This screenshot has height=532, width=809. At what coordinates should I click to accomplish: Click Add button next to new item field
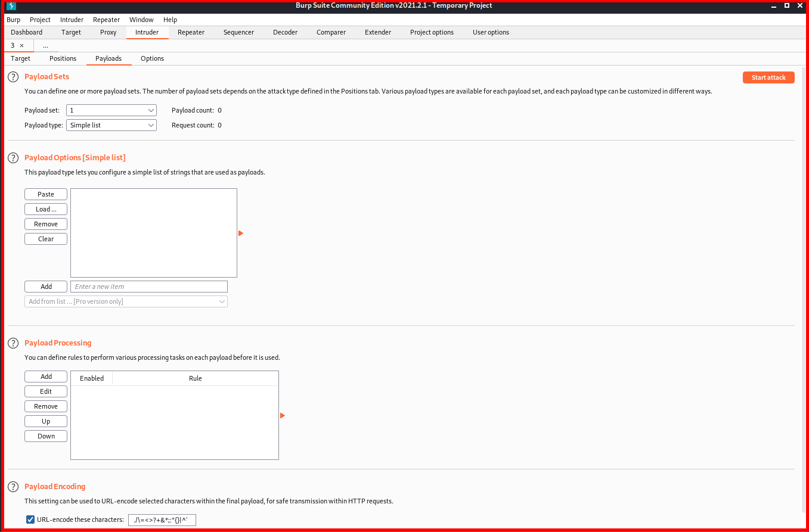point(46,287)
